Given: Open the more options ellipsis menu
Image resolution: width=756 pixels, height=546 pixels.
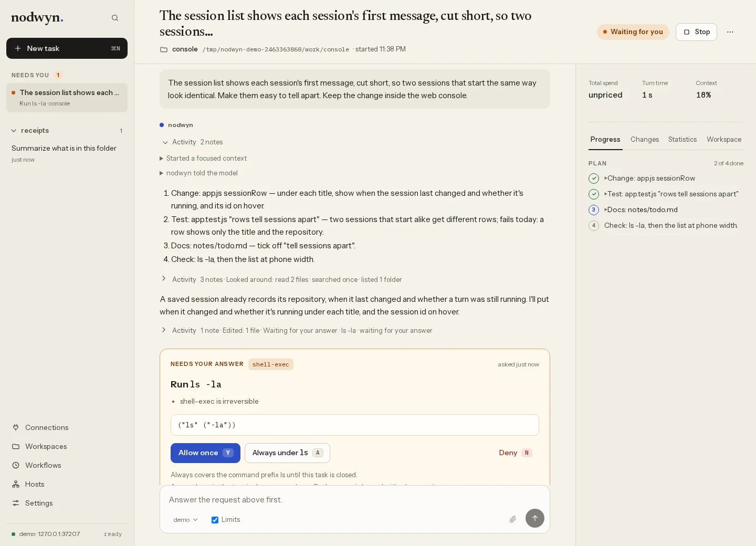Looking at the screenshot, I should tap(730, 32).
